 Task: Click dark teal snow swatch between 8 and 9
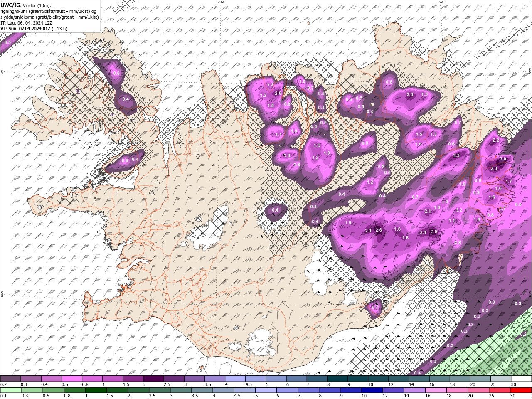[337, 379]
